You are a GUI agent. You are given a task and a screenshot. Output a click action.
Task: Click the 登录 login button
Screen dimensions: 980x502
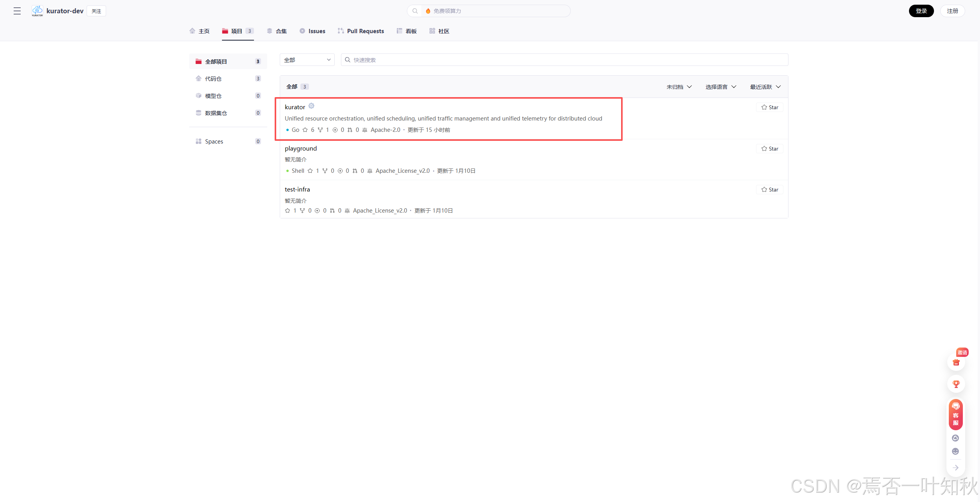click(921, 11)
